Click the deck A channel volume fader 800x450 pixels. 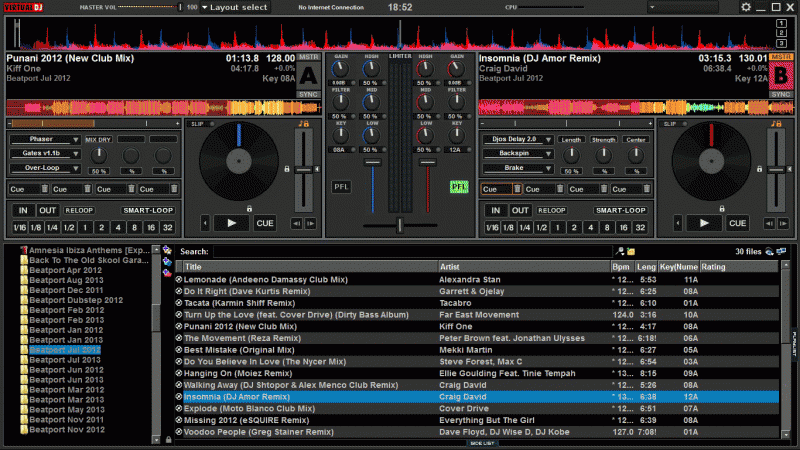coord(372,185)
